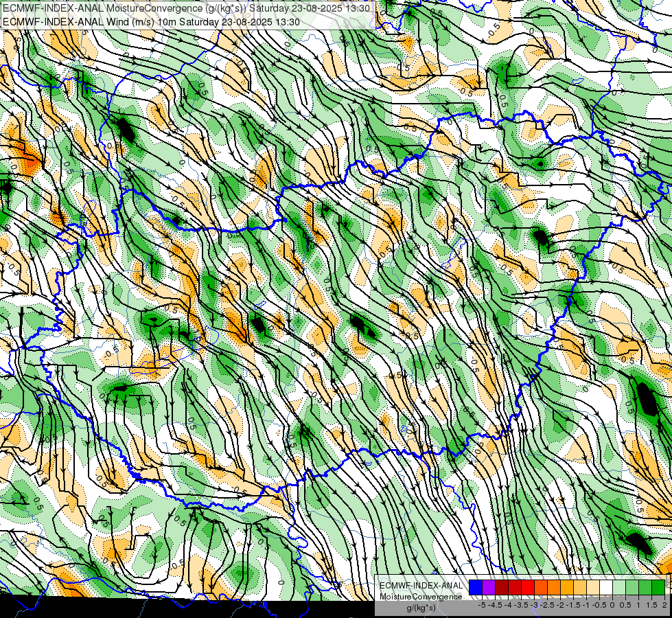
Task: Select the pale green swatch between 0 and 0.5
Action: coord(619,588)
